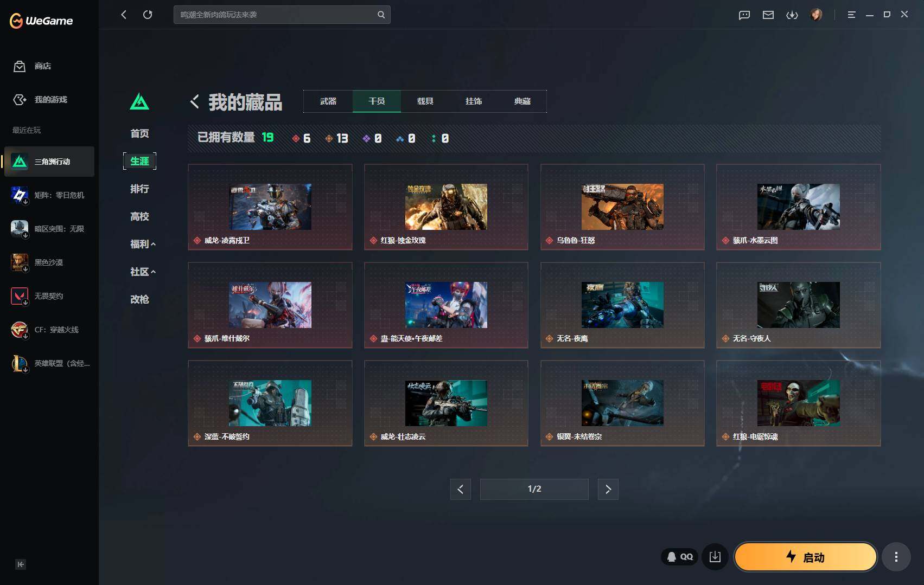The width and height of the screenshot is (924, 585).
Task: Open the 红狼-电锯惊魂 skin card
Action: [x=799, y=403]
